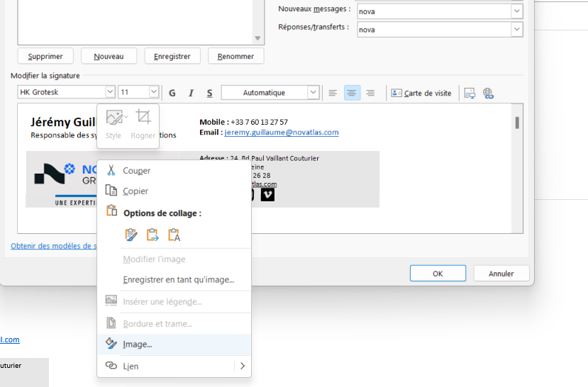This screenshot has height=387, width=588.
Task: Toggle center alignment button
Action: point(351,93)
